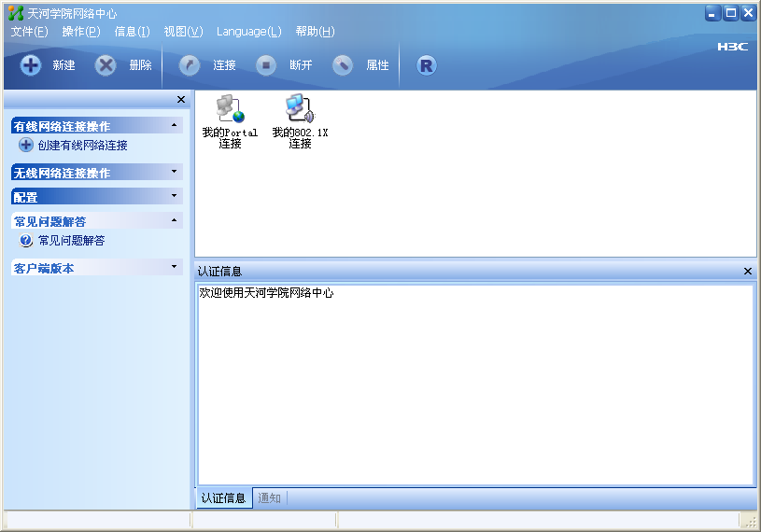
Task: Click the 断开 (Disconnect) toolbar icon
Action: click(266, 65)
